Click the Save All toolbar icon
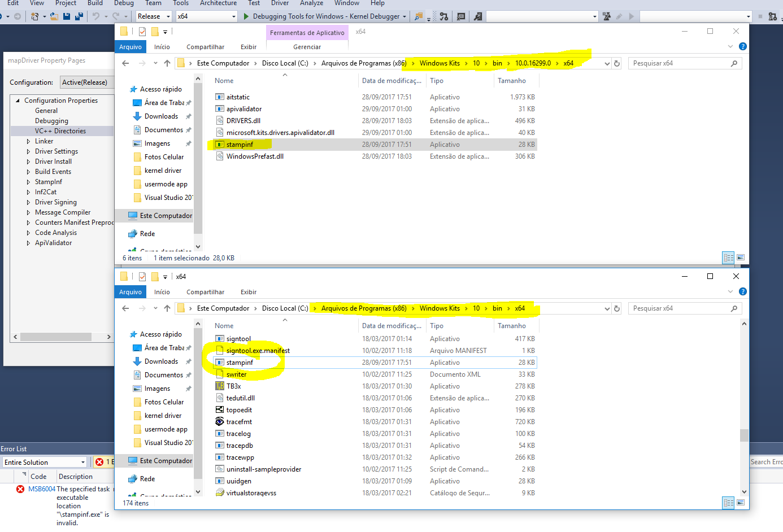The height and width of the screenshot is (532, 783). coord(80,16)
